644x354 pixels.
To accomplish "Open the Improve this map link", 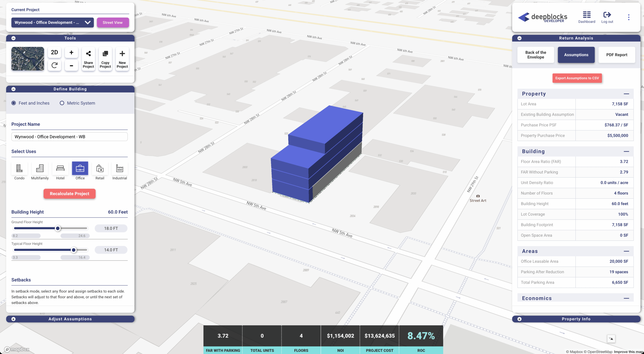I will [629, 352].
